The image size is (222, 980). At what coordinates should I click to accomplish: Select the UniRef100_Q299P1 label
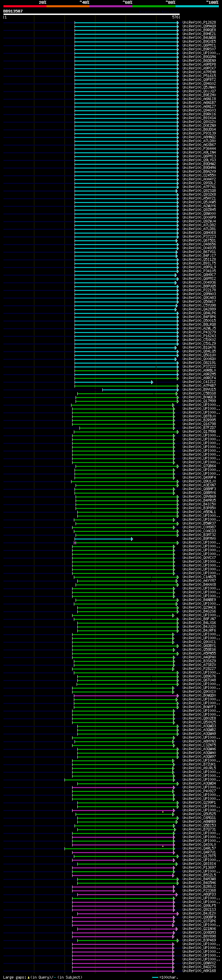coord(199,803)
